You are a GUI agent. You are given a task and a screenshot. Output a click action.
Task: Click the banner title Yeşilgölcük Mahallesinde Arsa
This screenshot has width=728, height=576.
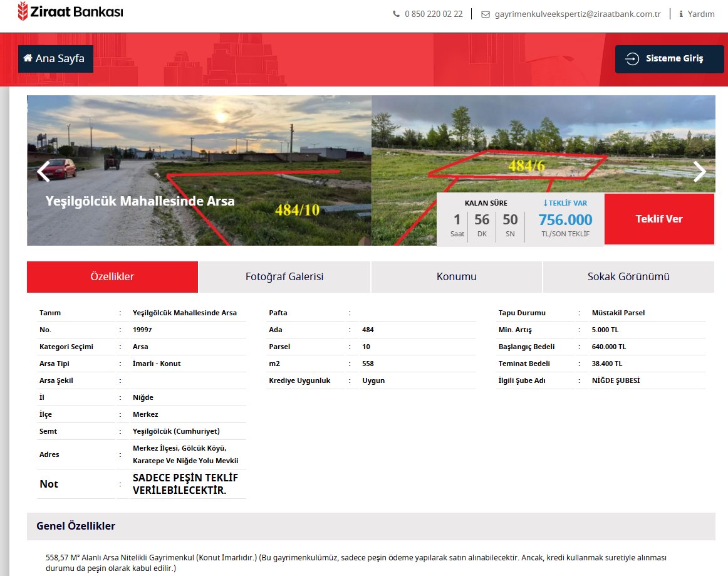coord(140,201)
